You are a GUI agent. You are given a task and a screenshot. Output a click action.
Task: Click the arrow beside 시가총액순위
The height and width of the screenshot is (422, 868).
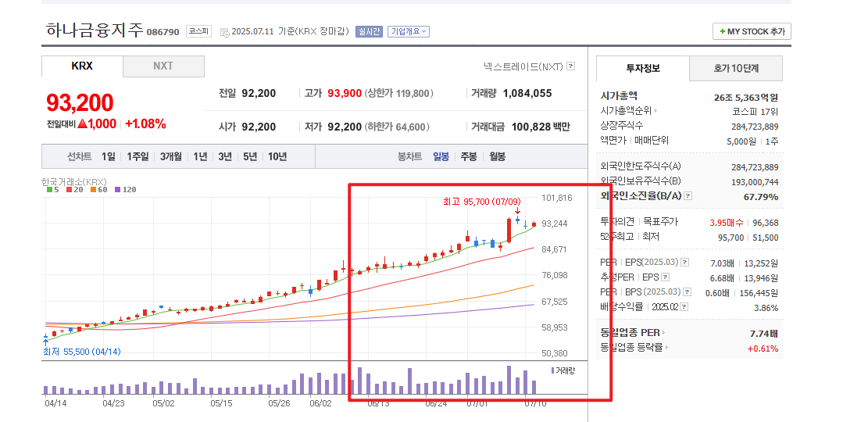click(656, 111)
